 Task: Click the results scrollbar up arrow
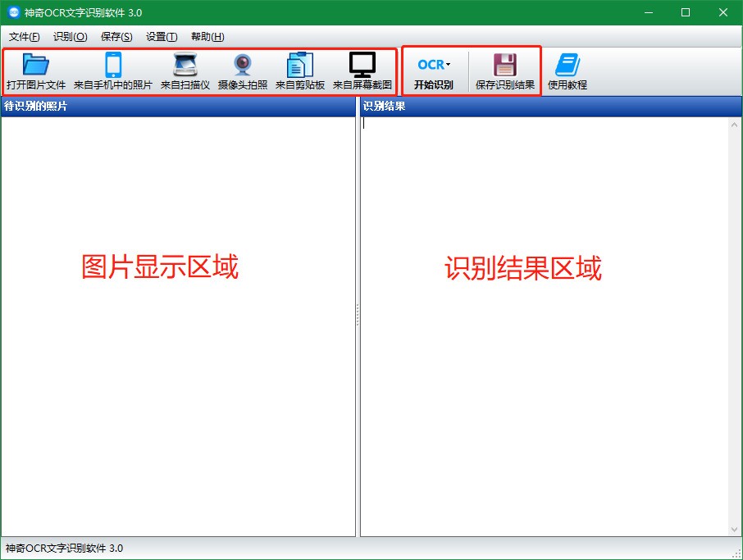735,124
